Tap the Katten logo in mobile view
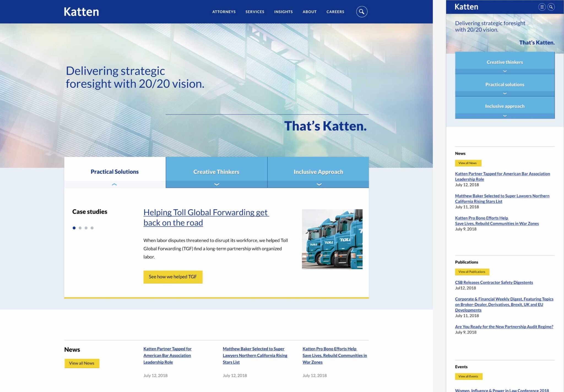The width and height of the screenshot is (564, 392). point(466,7)
